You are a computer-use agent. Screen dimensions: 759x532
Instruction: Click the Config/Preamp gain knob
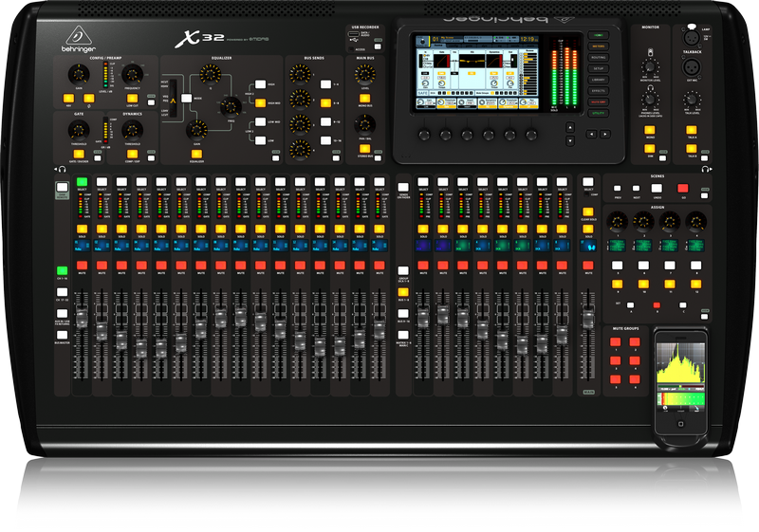tap(79, 75)
